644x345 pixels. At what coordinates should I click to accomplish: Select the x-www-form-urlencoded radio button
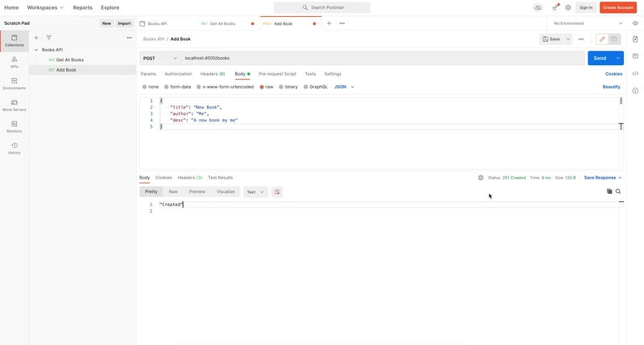199,87
